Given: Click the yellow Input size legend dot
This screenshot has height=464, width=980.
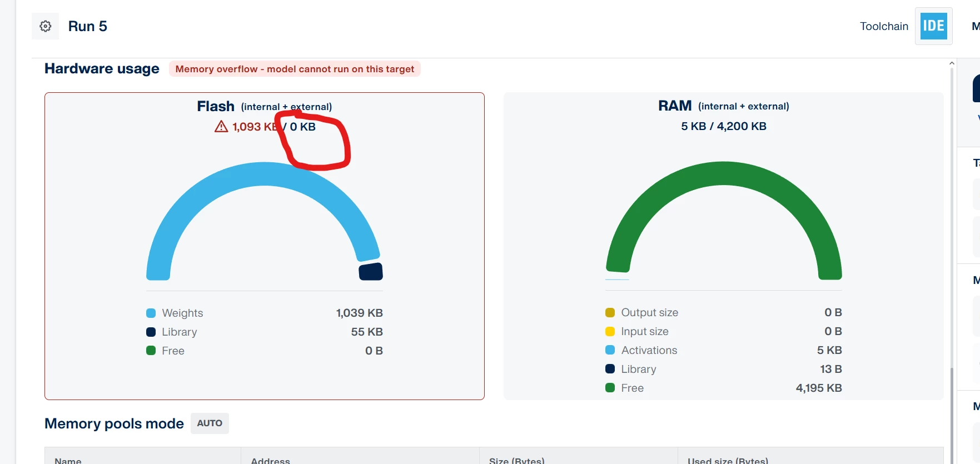Looking at the screenshot, I should coord(610,331).
